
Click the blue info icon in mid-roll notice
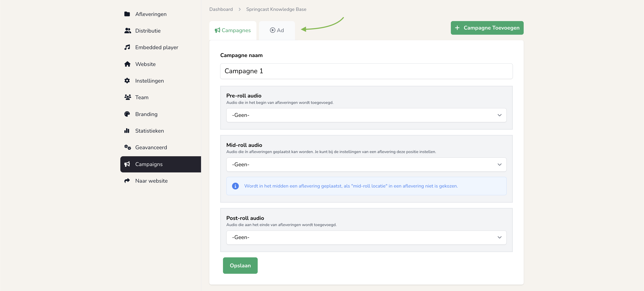pos(235,186)
